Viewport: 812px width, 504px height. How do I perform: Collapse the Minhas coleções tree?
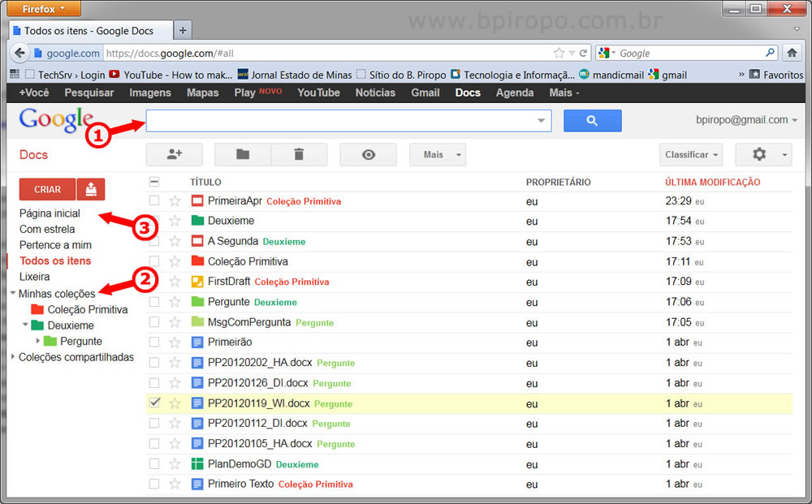(x=13, y=293)
